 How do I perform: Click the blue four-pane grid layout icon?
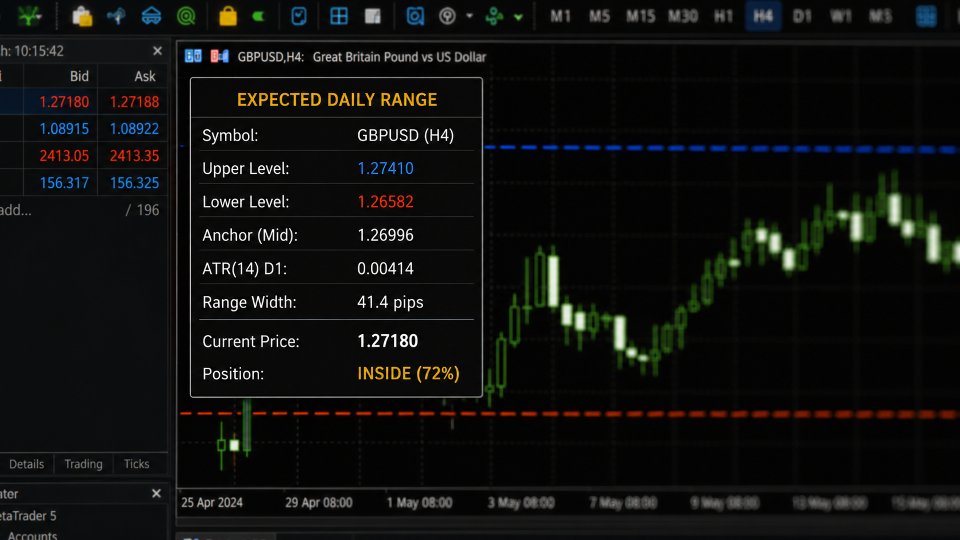click(339, 16)
